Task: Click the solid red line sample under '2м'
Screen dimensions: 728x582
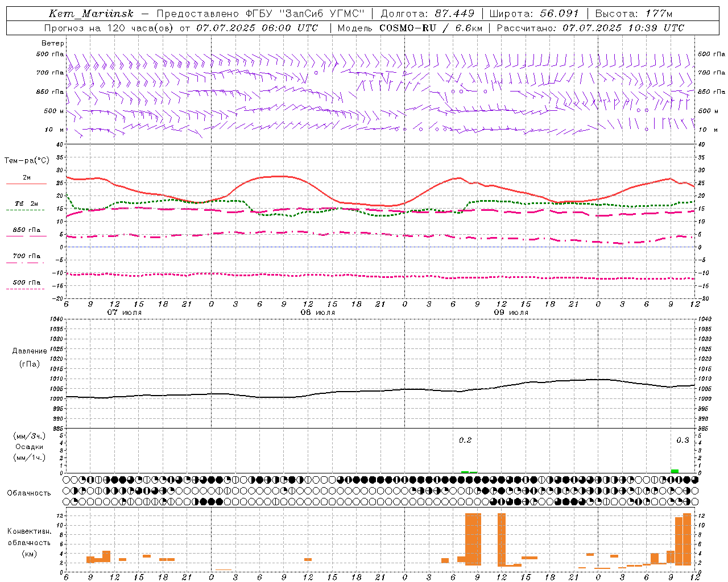Action: (26, 184)
